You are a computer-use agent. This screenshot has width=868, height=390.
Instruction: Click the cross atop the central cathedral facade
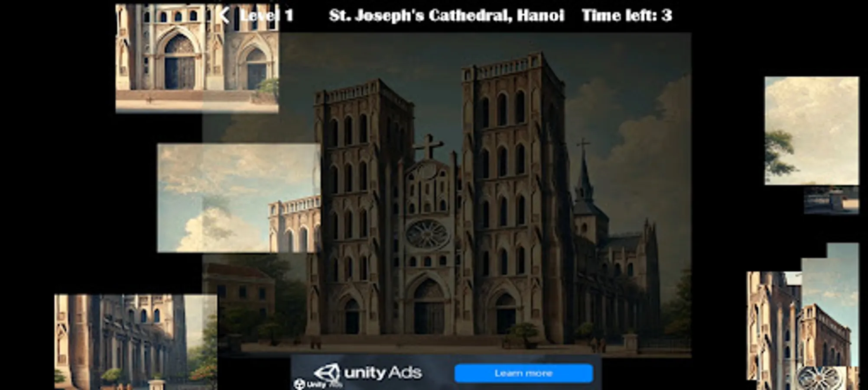coord(428,146)
